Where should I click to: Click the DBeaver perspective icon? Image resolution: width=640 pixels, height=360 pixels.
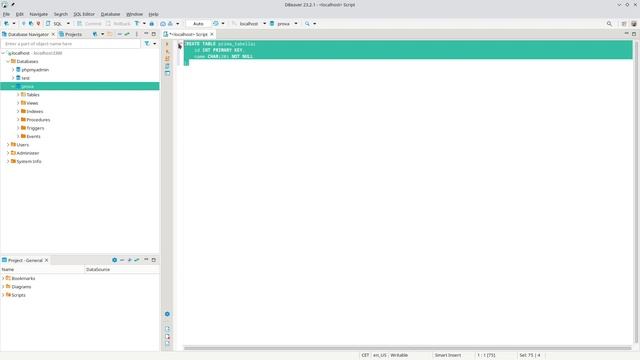pyautogui.click(x=633, y=24)
